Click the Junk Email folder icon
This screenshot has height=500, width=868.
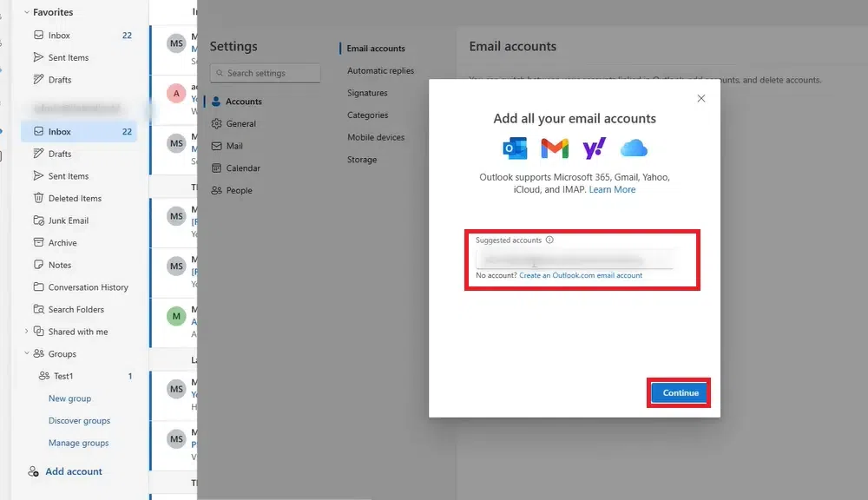[38, 220]
